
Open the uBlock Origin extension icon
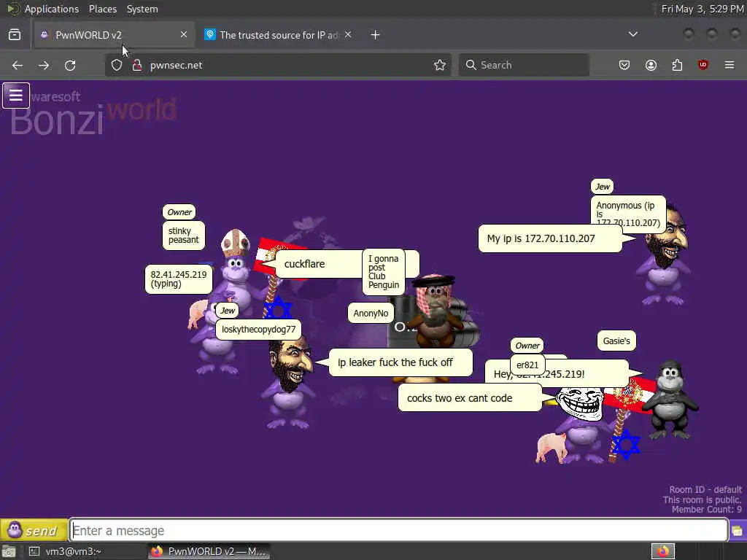[703, 65]
